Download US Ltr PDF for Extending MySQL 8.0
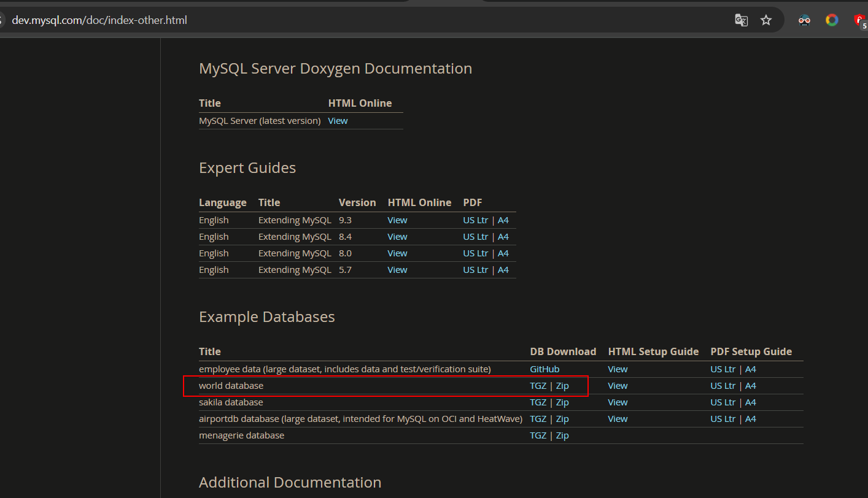The height and width of the screenshot is (498, 868). (x=476, y=253)
